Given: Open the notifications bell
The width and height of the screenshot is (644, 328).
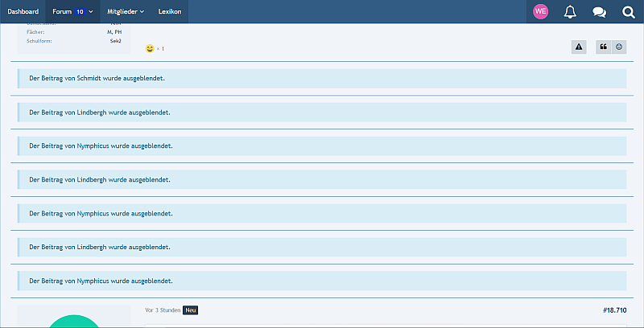Looking at the screenshot, I should coord(570,11).
